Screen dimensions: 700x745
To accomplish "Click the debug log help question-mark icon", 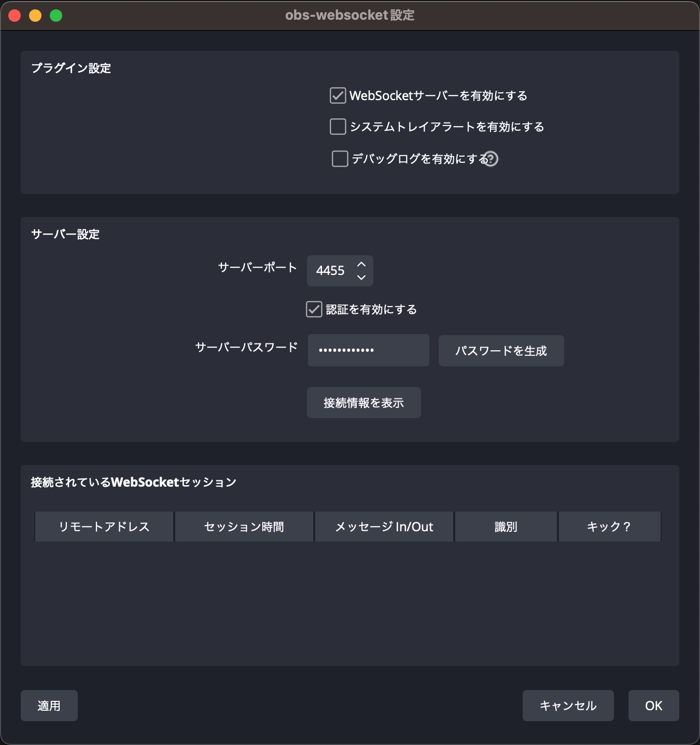I will [491, 159].
